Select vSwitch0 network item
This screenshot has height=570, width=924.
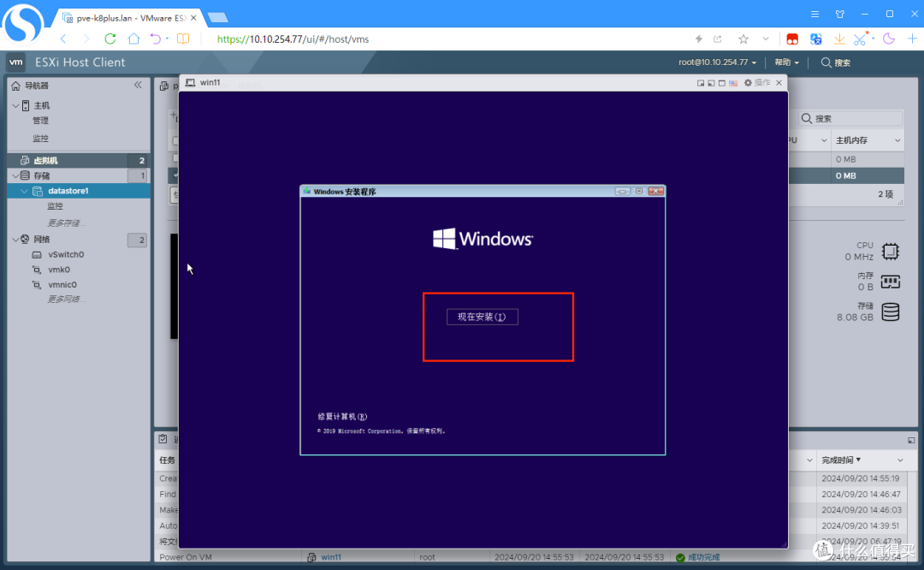click(66, 255)
